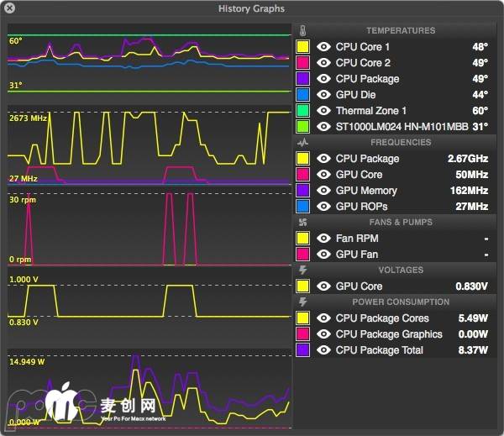Hide the GPU Memory frequency trace
This screenshot has width=504, height=436.
[x=324, y=191]
